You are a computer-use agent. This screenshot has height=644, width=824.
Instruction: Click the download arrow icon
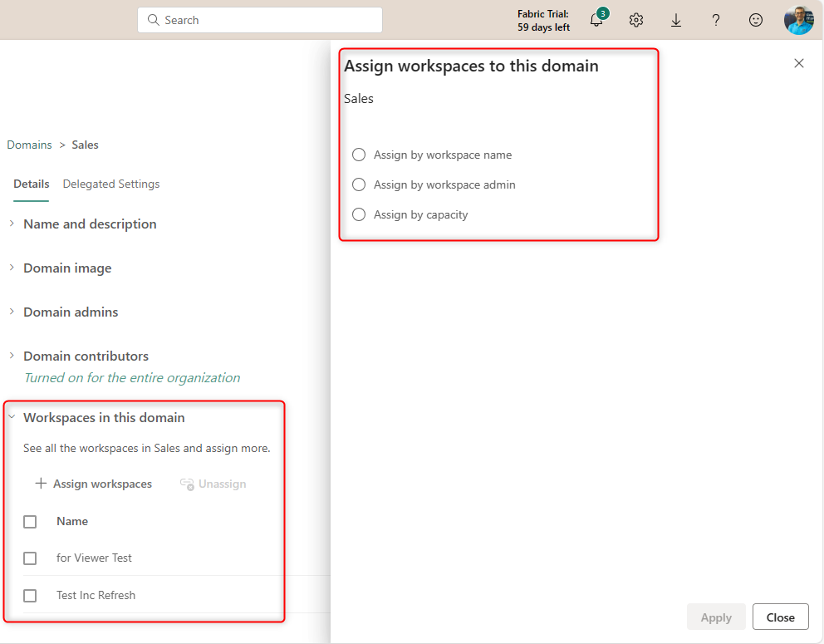point(676,21)
